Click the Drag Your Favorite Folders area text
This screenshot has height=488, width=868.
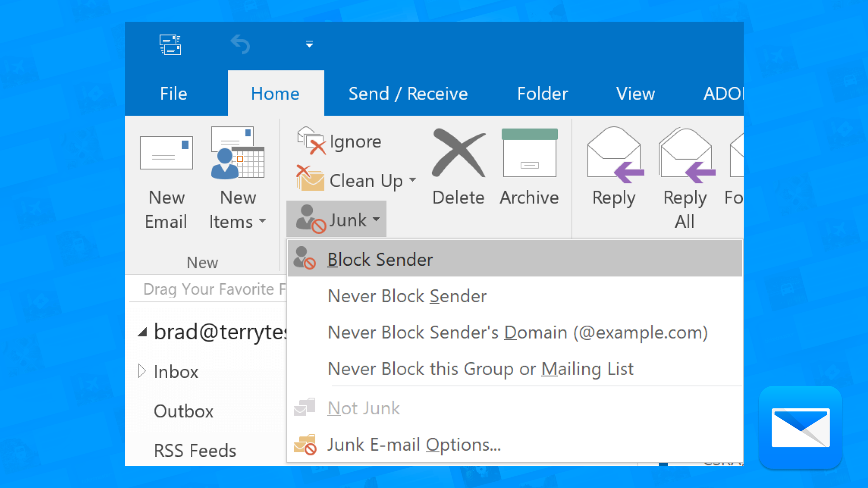[x=215, y=289]
